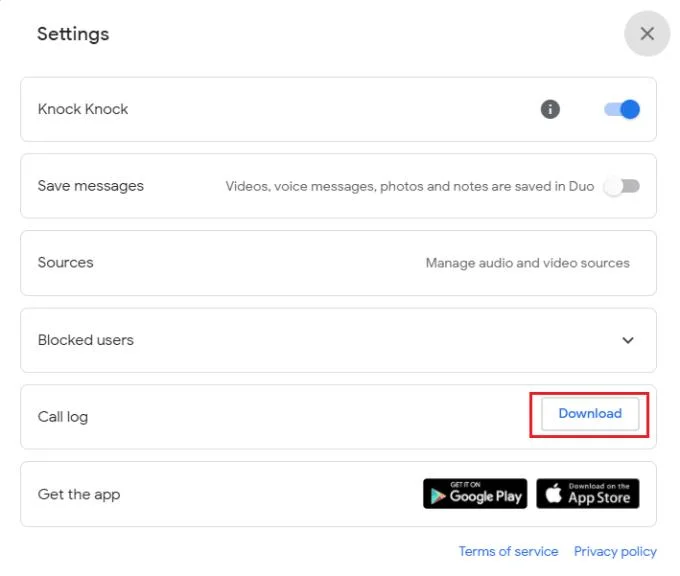
Task: Click the Knock Knock label
Action: pos(83,109)
